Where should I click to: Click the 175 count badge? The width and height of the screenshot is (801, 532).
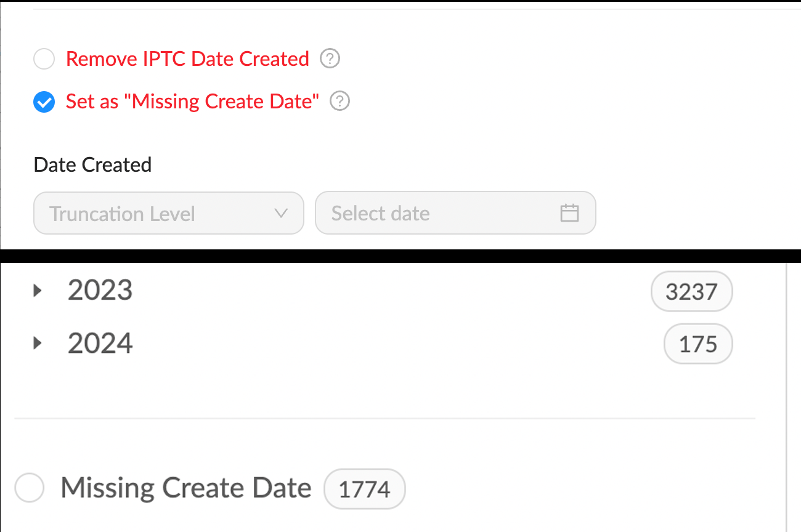pyautogui.click(x=698, y=345)
